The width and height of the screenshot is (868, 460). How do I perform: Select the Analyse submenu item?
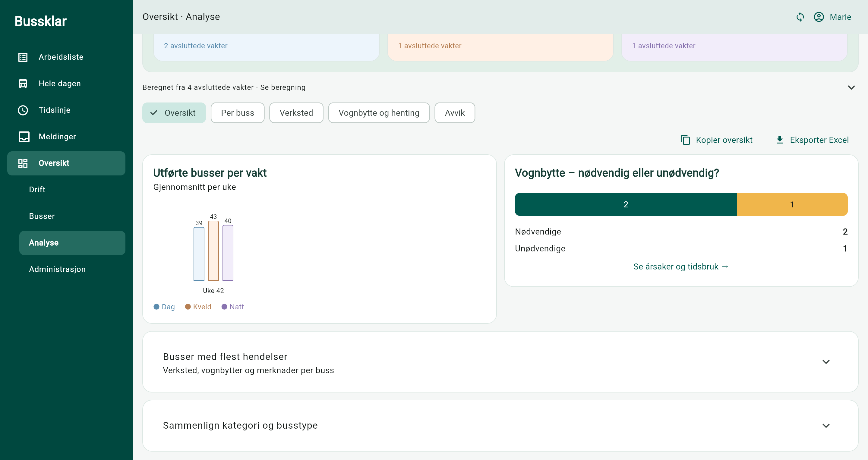(72, 243)
